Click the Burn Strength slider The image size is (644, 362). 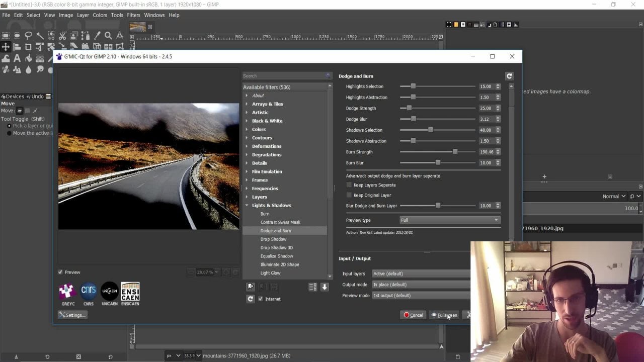pyautogui.click(x=437, y=152)
